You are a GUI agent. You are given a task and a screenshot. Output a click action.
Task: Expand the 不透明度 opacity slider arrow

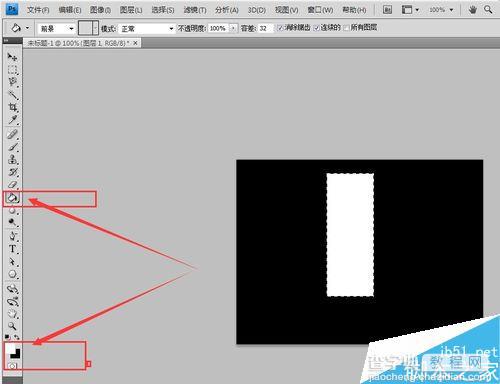(x=233, y=28)
